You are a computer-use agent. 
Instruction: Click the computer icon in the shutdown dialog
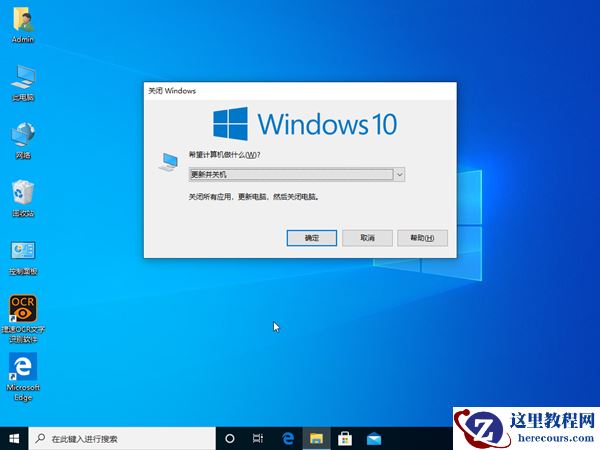(x=168, y=161)
